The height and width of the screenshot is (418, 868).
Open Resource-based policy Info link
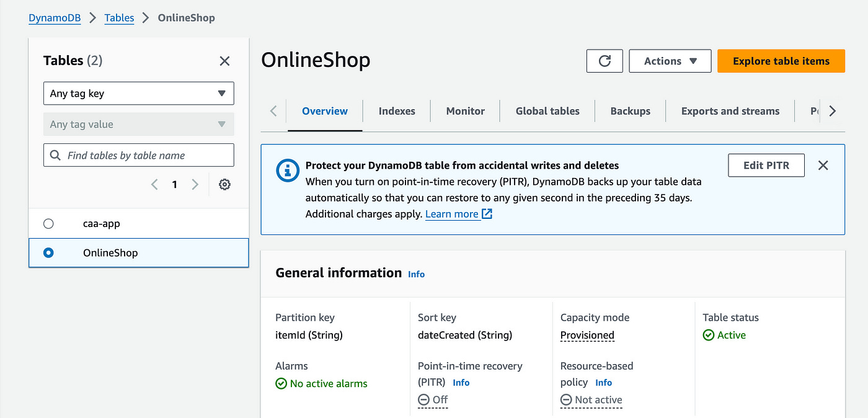tap(603, 383)
